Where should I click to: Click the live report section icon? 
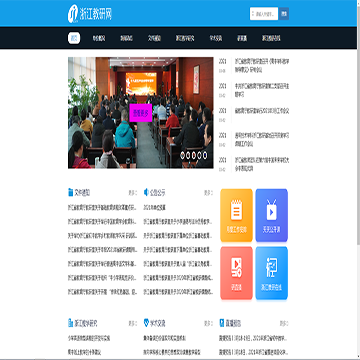pos(222,323)
